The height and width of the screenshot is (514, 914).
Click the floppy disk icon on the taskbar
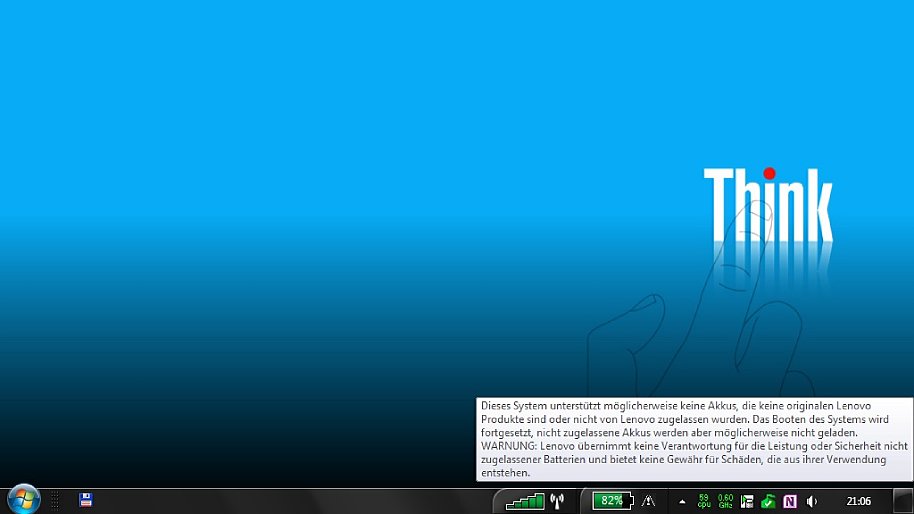pyautogui.click(x=86, y=500)
